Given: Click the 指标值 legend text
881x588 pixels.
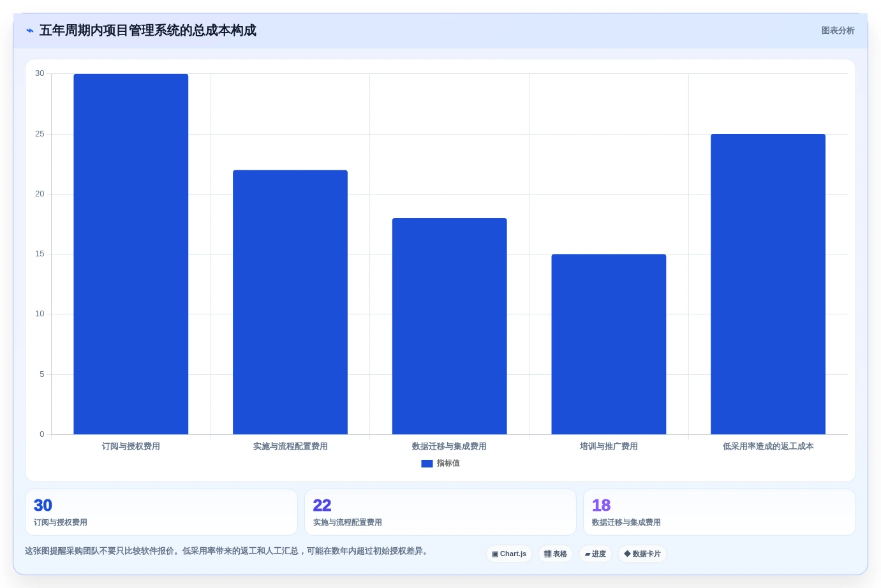Looking at the screenshot, I should (x=448, y=464).
